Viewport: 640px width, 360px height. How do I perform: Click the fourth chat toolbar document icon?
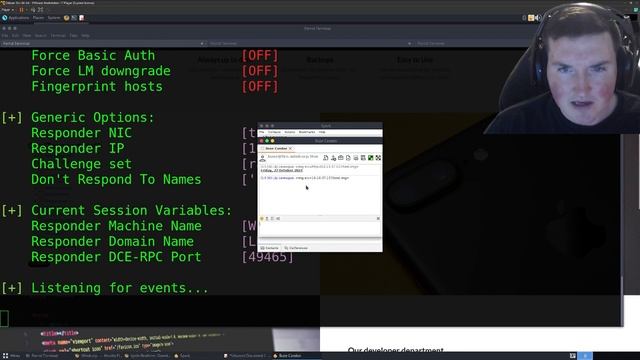tap(348, 158)
